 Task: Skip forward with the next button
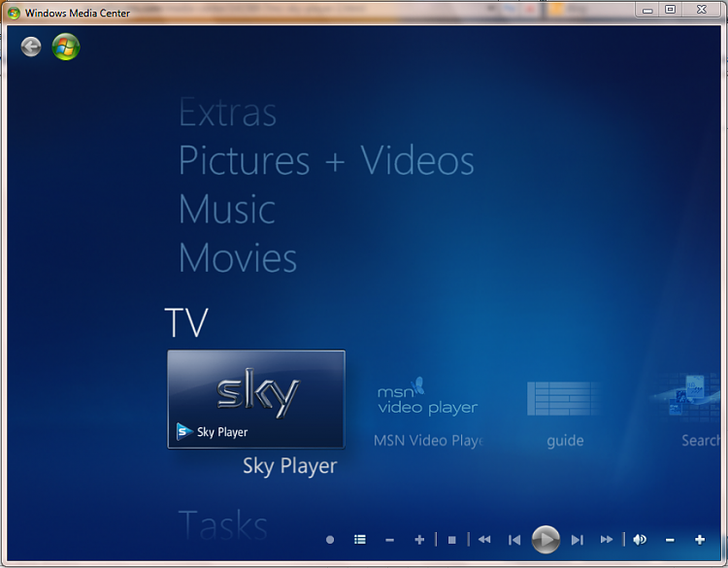click(578, 540)
